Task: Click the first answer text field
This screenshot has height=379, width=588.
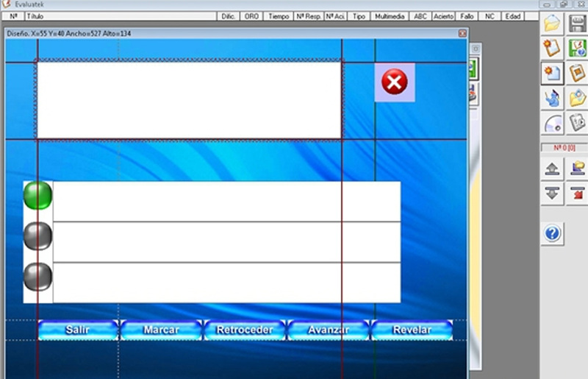Action: (226, 201)
